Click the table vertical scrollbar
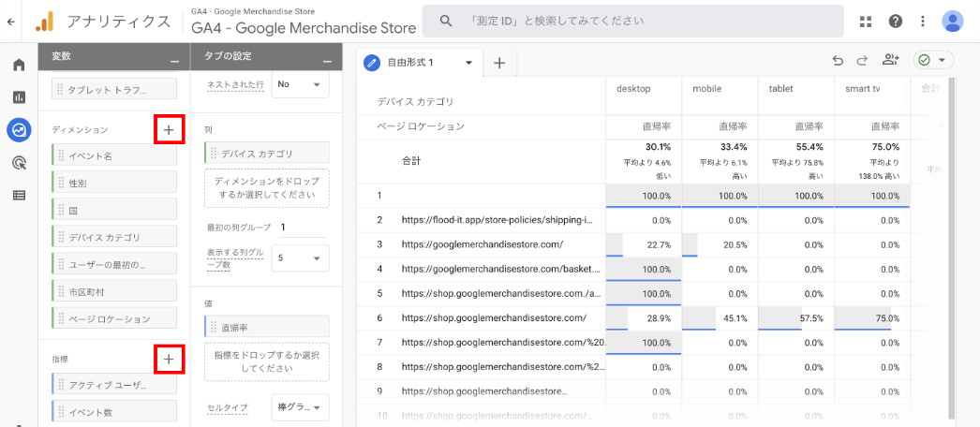The image size is (980, 427). 952,248
